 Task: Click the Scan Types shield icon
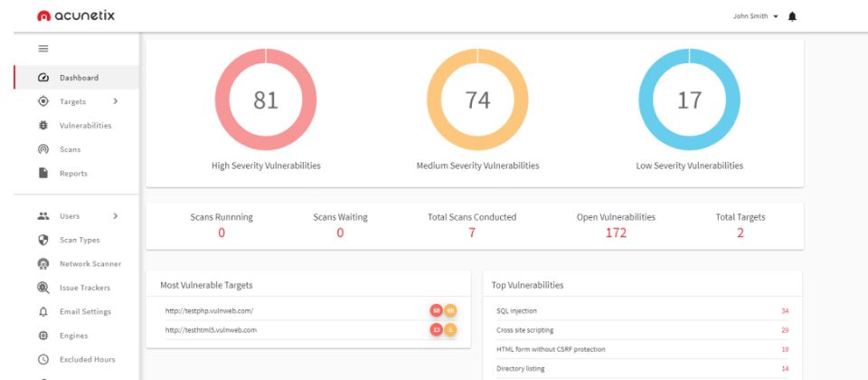(x=42, y=240)
